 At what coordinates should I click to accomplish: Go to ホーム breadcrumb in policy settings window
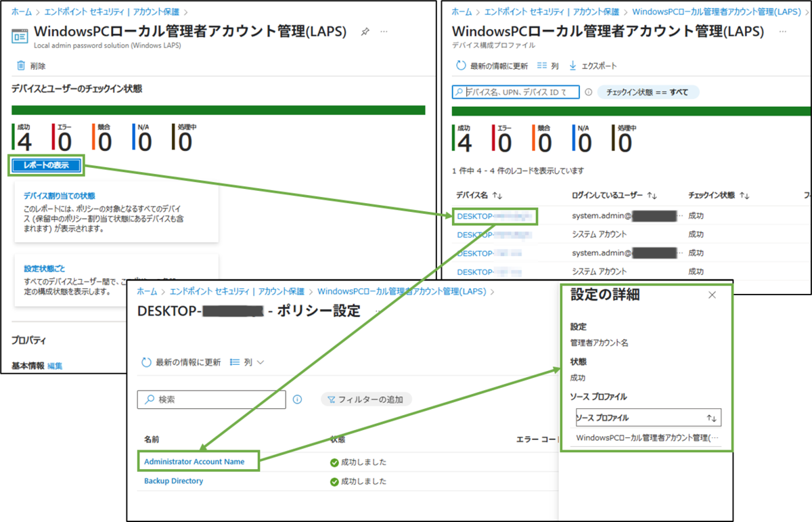point(147,291)
